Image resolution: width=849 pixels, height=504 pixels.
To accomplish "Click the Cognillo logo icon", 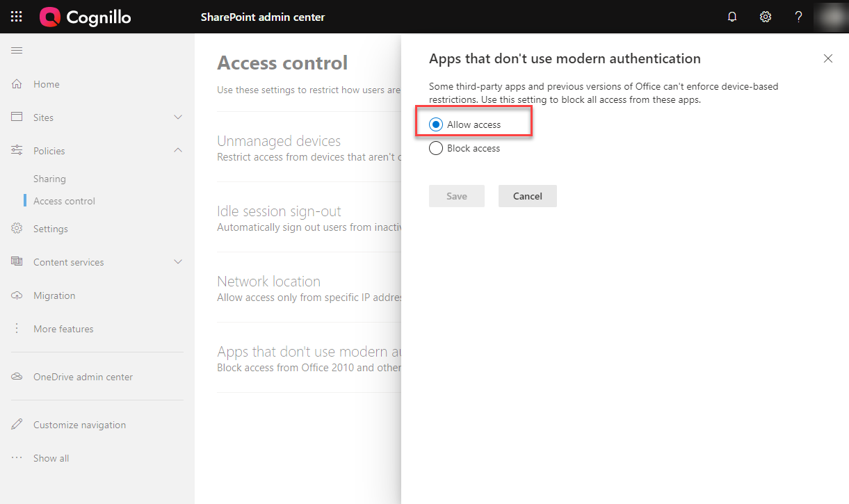I will tap(50, 17).
